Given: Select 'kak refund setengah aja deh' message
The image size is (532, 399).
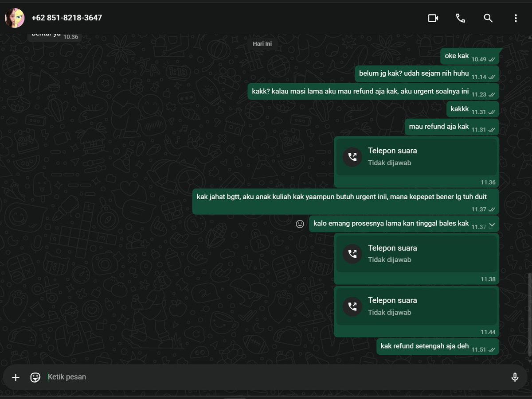Looking at the screenshot, I should 438,346.
